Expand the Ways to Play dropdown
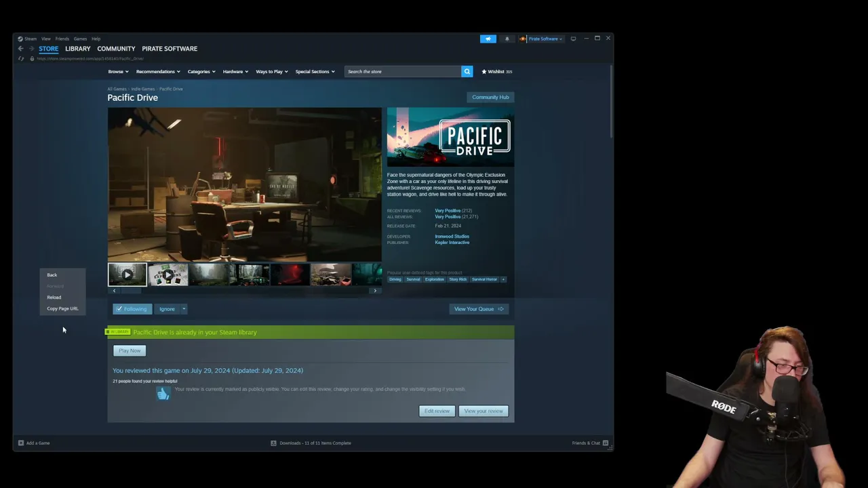The image size is (868, 488). (x=272, y=71)
